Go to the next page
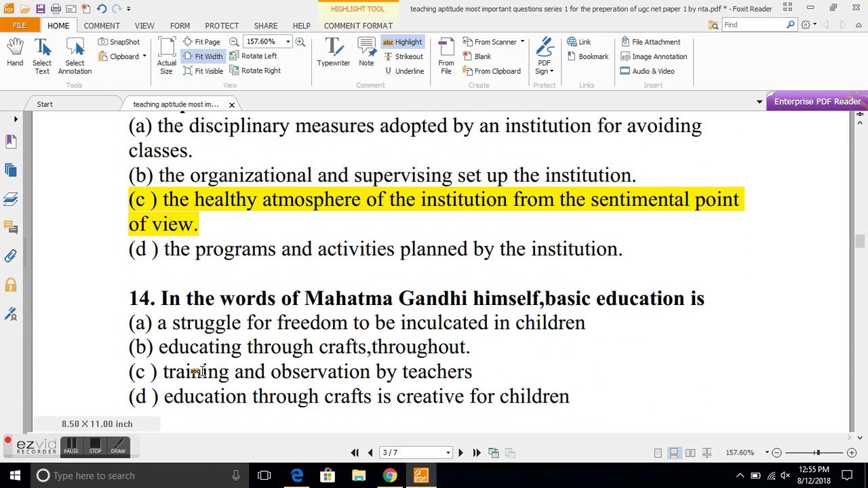868x488 pixels. [460, 453]
